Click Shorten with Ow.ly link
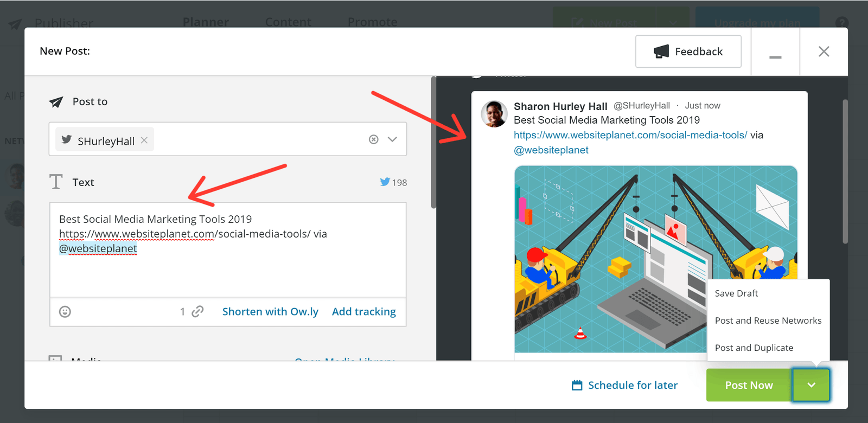868x423 pixels. click(x=270, y=312)
